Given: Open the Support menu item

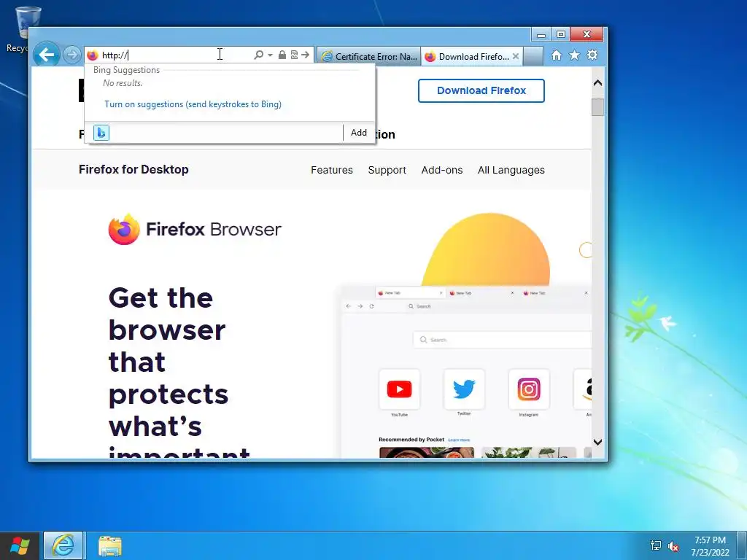Looking at the screenshot, I should (x=387, y=170).
